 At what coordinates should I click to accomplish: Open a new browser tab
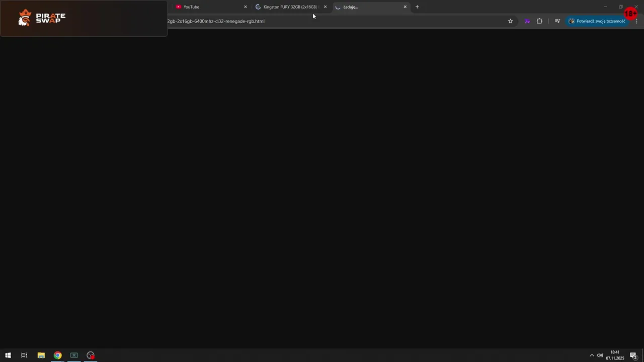(417, 7)
